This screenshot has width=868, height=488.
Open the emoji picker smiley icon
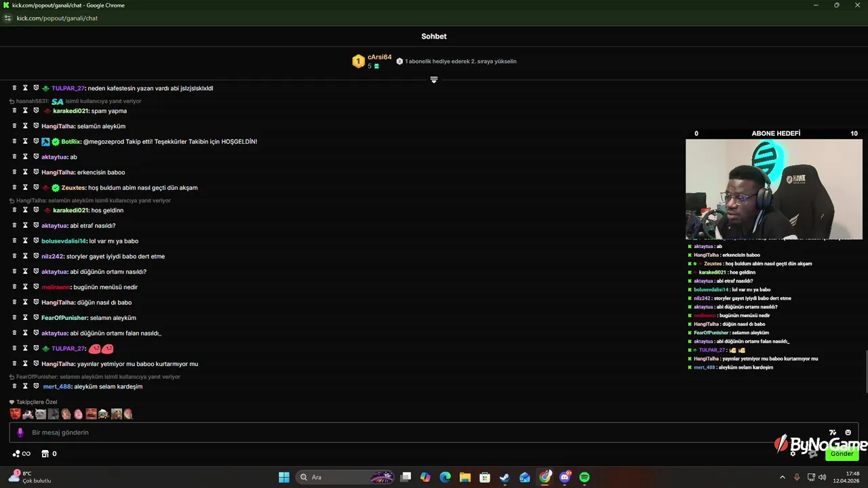848,432
